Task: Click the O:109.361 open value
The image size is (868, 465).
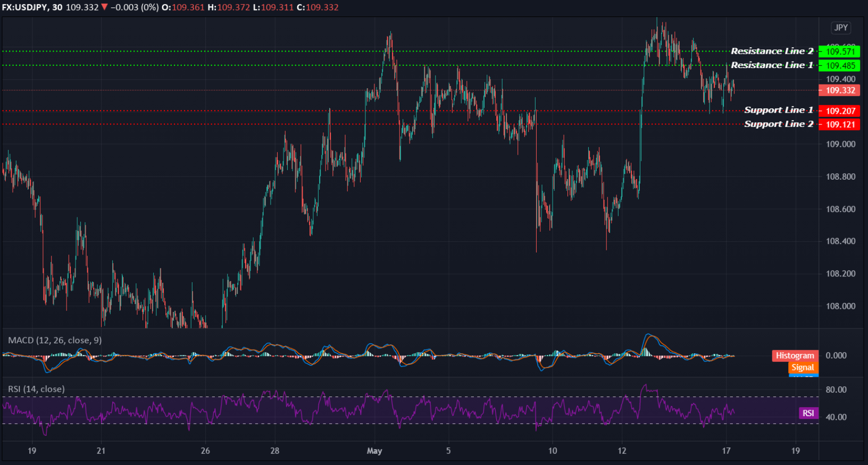Action: pyautogui.click(x=183, y=7)
